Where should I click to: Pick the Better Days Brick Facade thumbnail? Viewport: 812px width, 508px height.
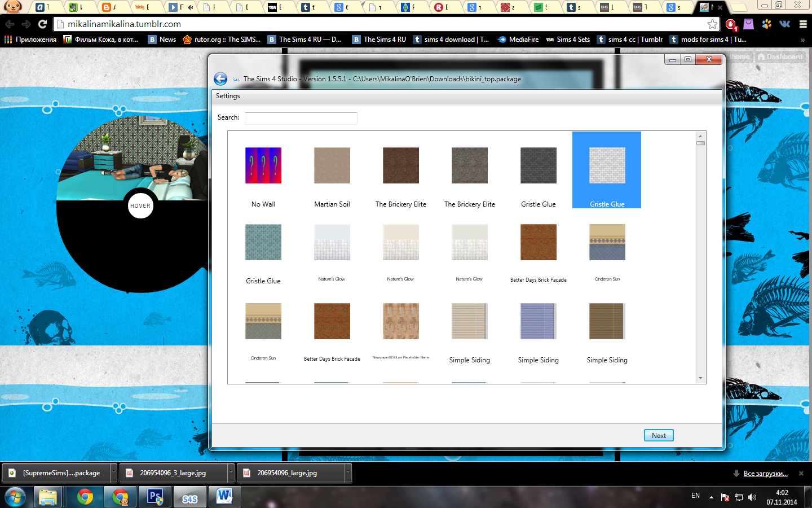click(x=539, y=243)
